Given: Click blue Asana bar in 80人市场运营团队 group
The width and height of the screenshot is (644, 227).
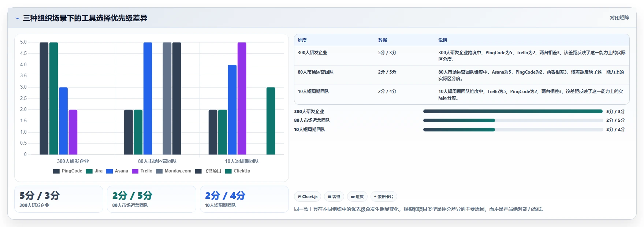Looking at the screenshot, I should click(x=148, y=98).
